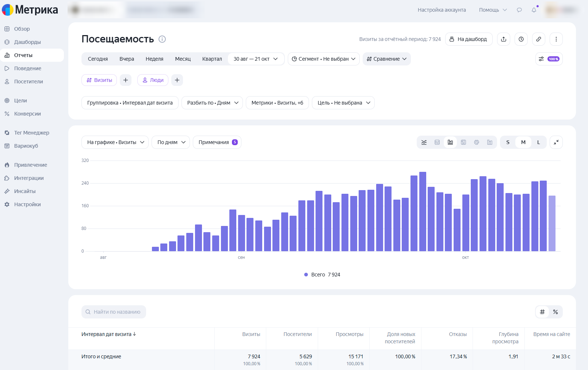
Task: Open Конверсии in the sidebar
Action: (x=27, y=114)
